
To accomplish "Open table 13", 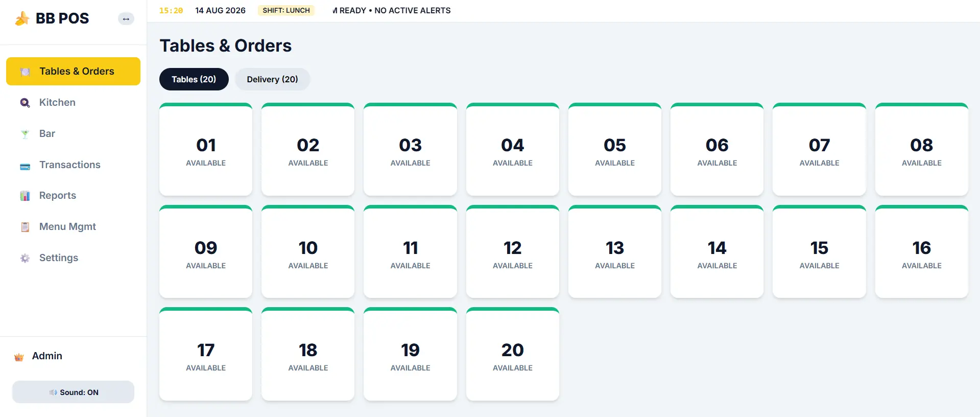I will (x=615, y=251).
